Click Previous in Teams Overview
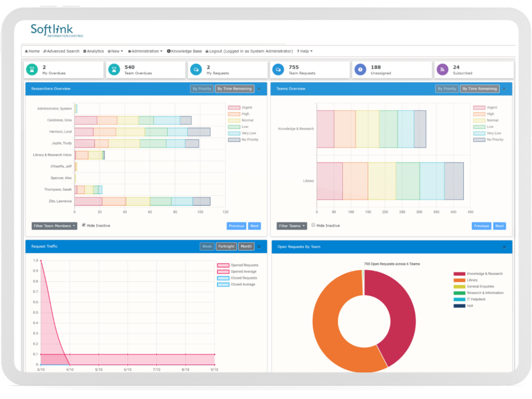532x399 pixels. pos(482,226)
